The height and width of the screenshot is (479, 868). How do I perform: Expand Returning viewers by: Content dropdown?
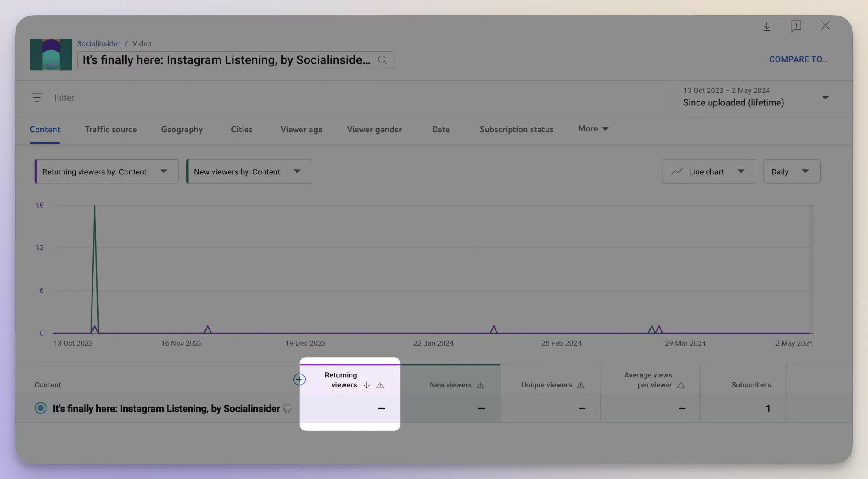[x=107, y=171]
